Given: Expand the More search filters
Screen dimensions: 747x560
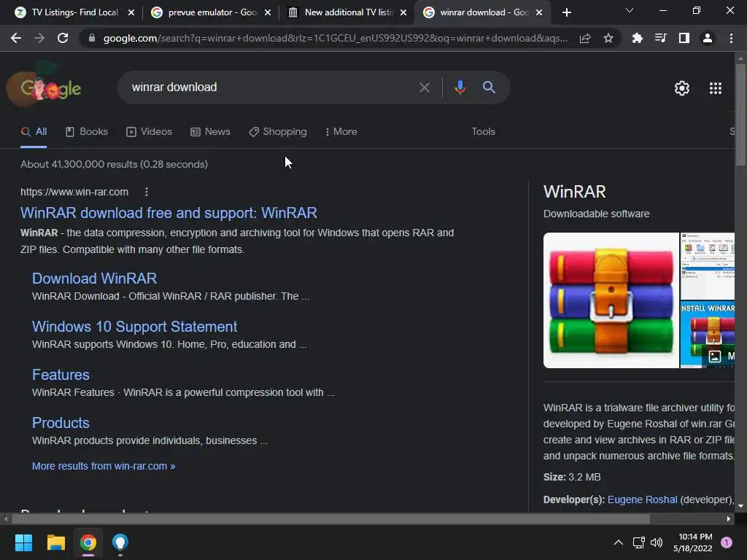Looking at the screenshot, I should pos(341,132).
